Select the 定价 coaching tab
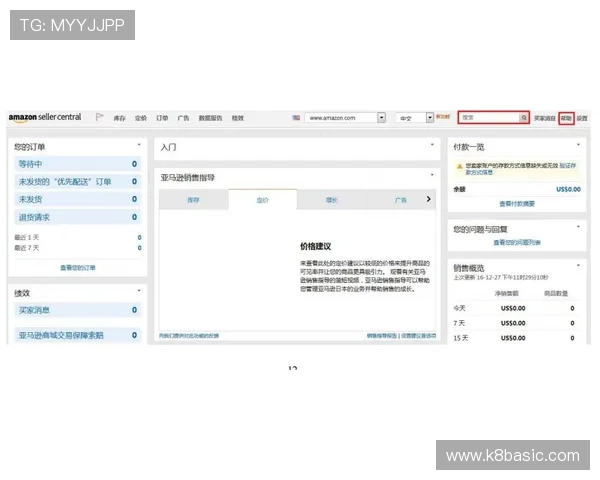600x480 pixels. coord(263,200)
